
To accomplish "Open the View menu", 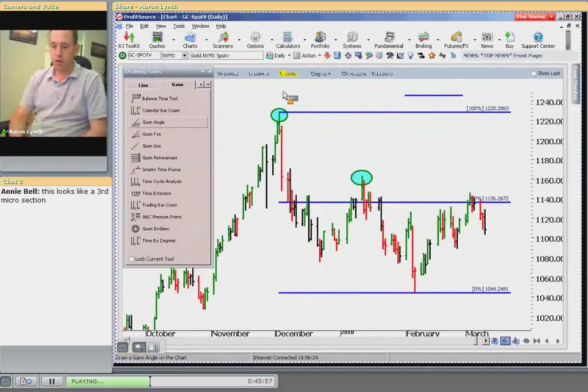I will [161, 26].
